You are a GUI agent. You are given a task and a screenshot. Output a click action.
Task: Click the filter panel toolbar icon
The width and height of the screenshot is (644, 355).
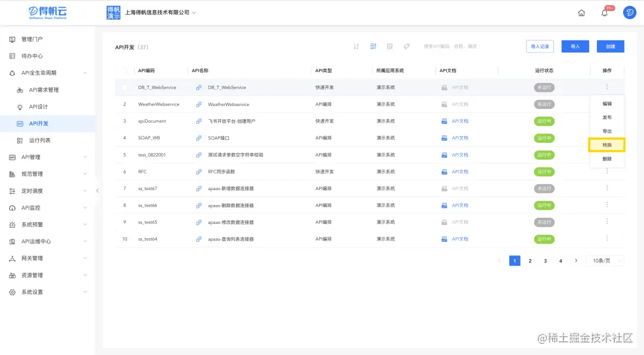pyautogui.click(x=390, y=46)
